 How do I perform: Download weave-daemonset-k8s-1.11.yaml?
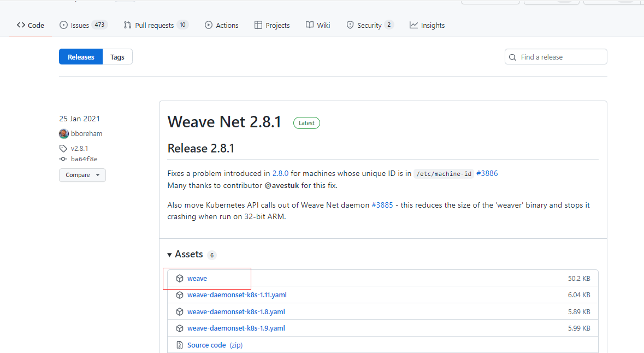pos(237,295)
